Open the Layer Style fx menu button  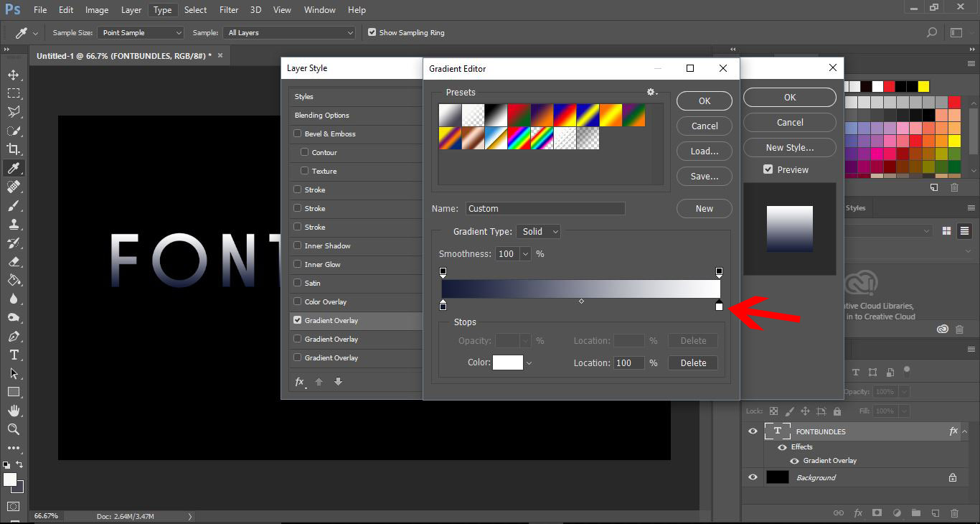tap(300, 382)
